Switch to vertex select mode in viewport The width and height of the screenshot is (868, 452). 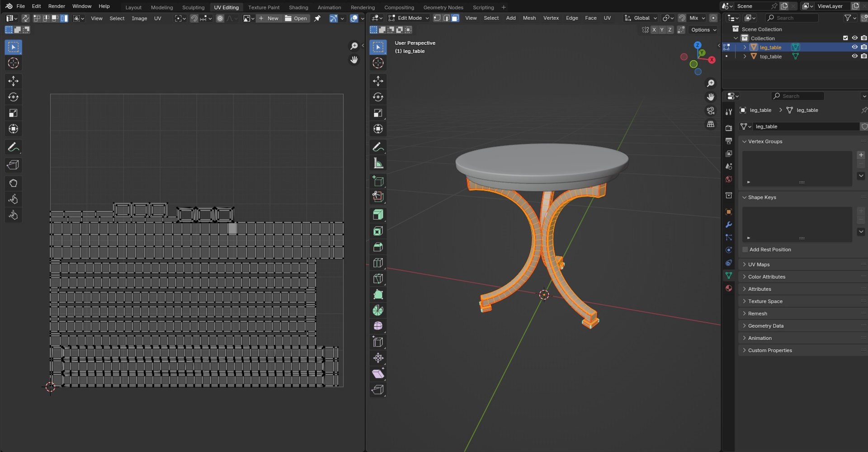coord(437,18)
